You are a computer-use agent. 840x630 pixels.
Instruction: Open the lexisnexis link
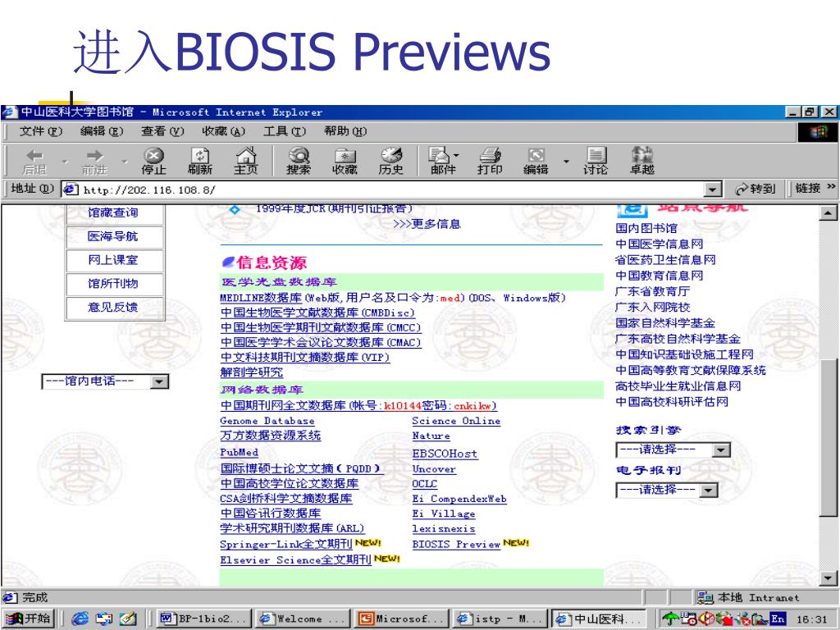coord(444,529)
